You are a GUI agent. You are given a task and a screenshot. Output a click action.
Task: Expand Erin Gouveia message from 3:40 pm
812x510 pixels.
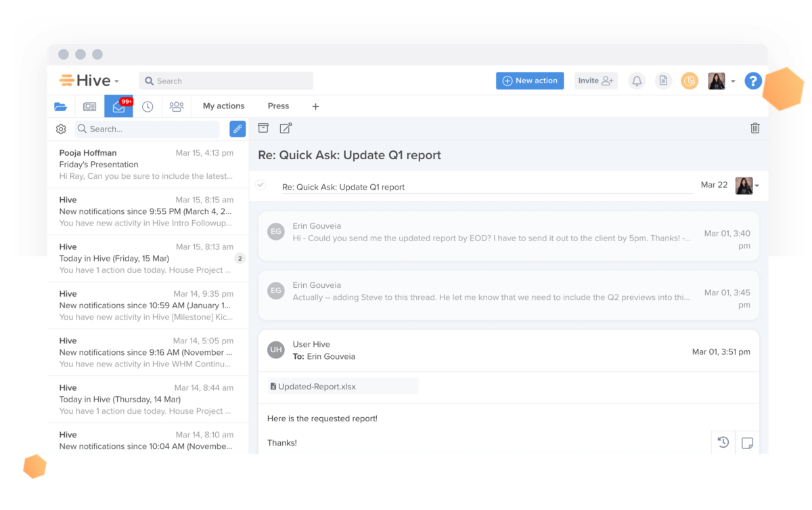coord(508,236)
